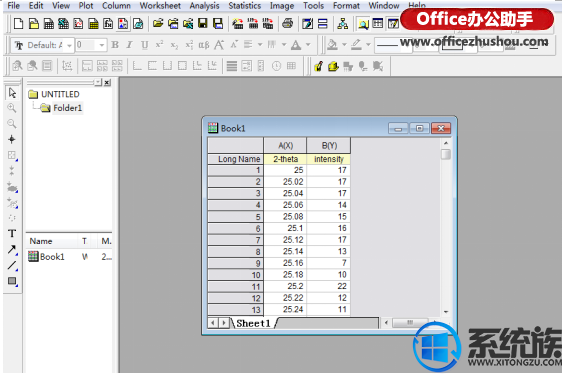562x375 pixels.
Task: Click cell 2-theta long name
Action: (285, 159)
